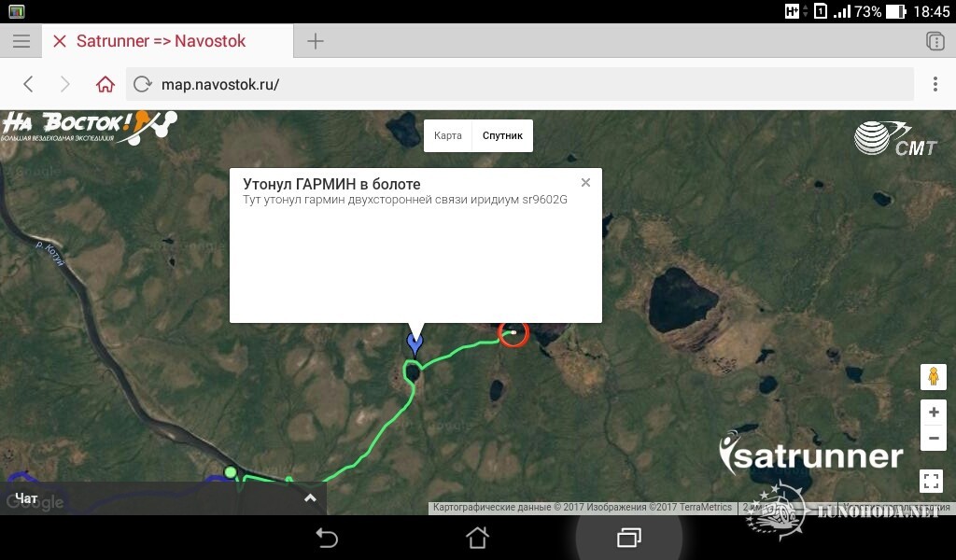Open a new browser tab

316,41
